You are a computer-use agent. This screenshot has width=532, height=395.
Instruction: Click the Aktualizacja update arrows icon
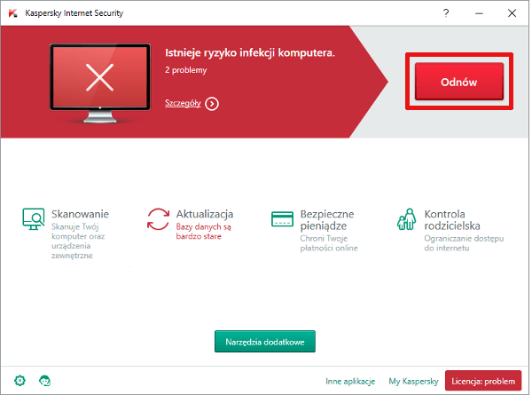click(x=158, y=219)
